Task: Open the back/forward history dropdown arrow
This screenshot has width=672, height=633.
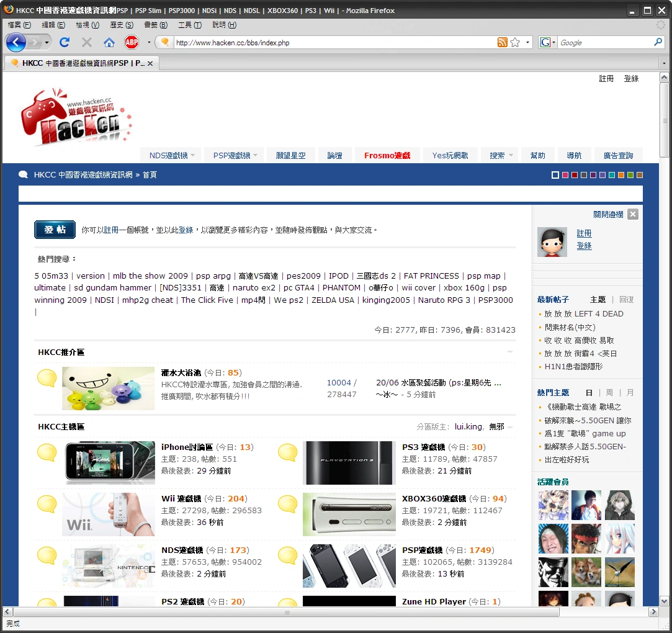Action: (x=47, y=42)
